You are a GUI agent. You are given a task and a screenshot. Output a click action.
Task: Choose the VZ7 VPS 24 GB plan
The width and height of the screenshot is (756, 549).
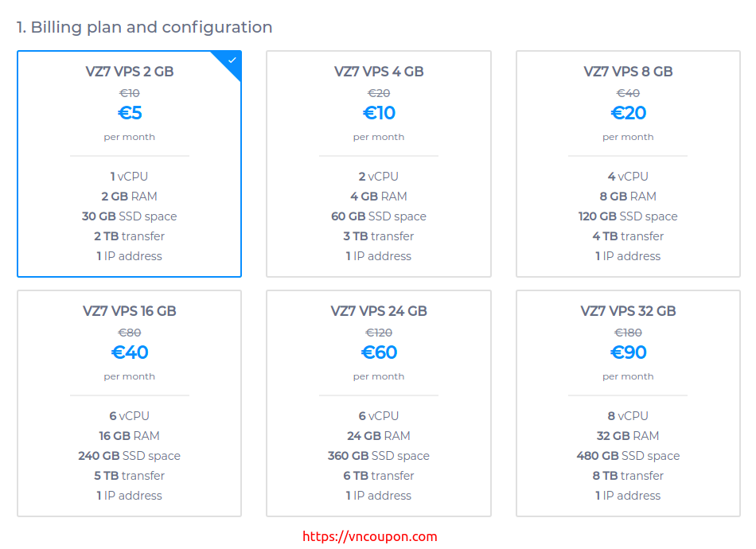(x=379, y=403)
